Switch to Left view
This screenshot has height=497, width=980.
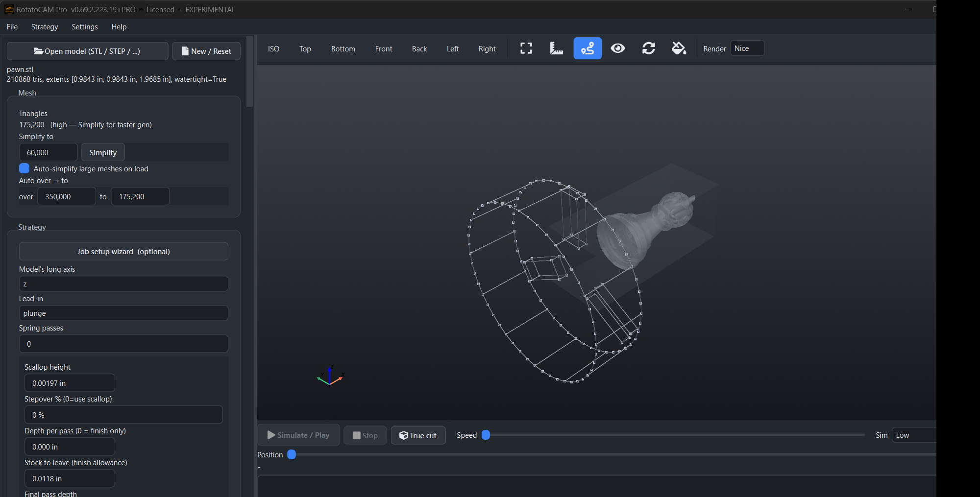(x=453, y=49)
